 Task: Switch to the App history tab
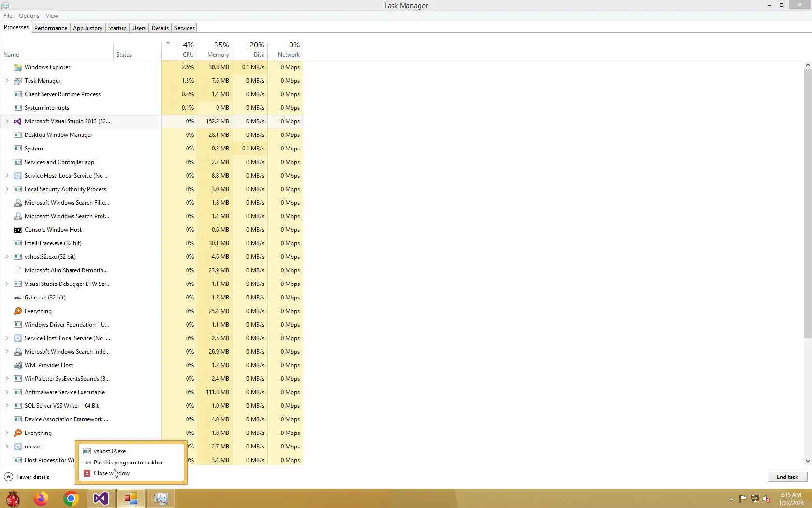click(87, 28)
